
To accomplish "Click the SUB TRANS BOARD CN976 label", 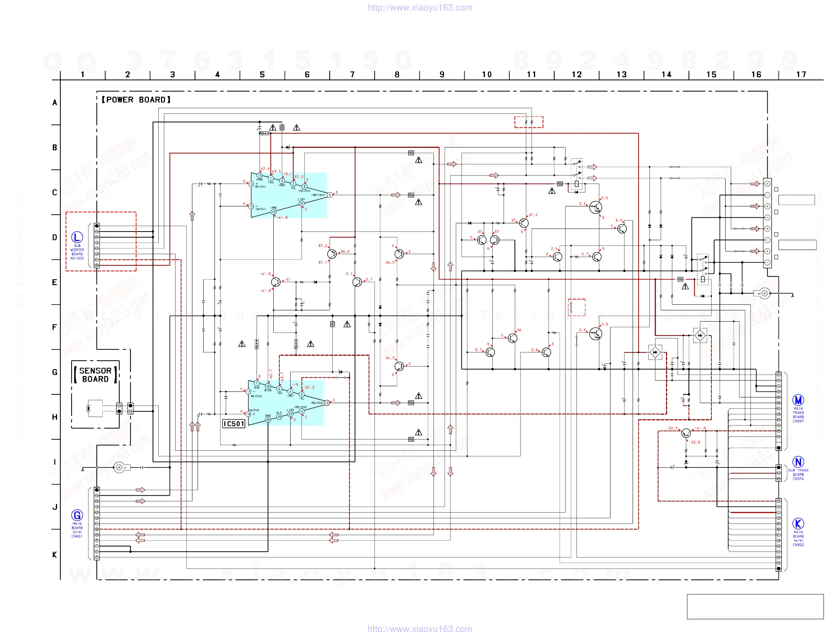I will point(798,475).
